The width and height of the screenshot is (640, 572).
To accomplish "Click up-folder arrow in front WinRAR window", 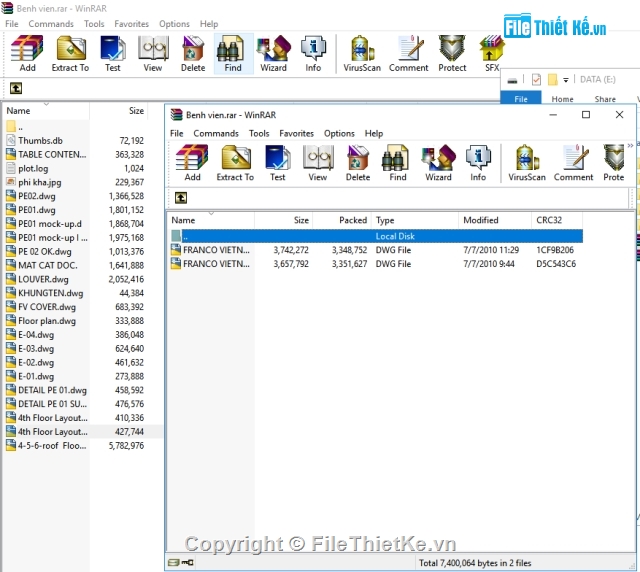I will [x=181, y=198].
